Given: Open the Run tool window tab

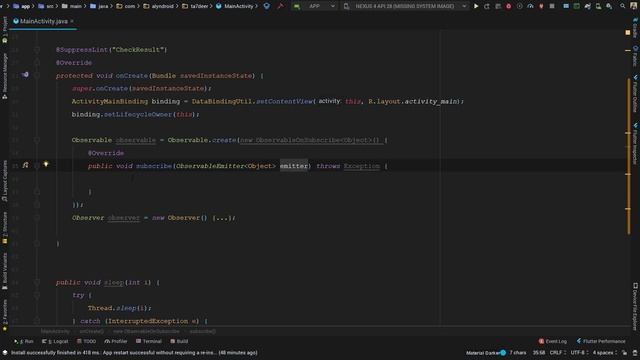Looking at the screenshot, I should coord(24,341).
